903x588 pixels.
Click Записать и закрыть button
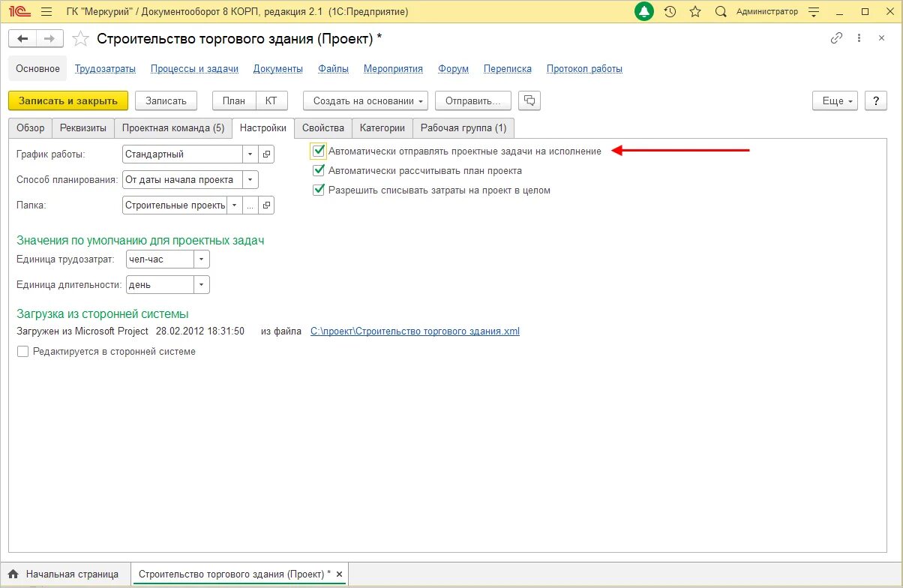68,101
